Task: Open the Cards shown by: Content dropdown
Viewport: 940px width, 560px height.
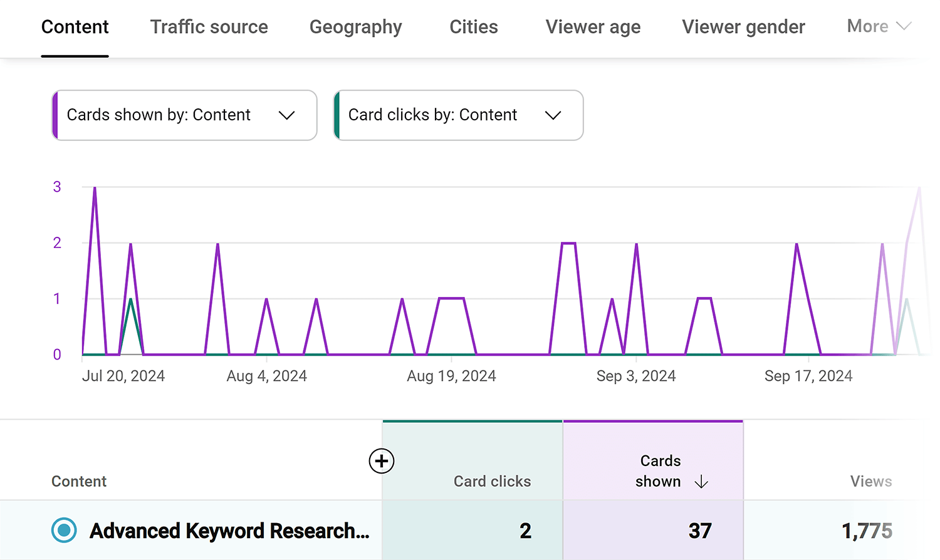Action: point(184,115)
